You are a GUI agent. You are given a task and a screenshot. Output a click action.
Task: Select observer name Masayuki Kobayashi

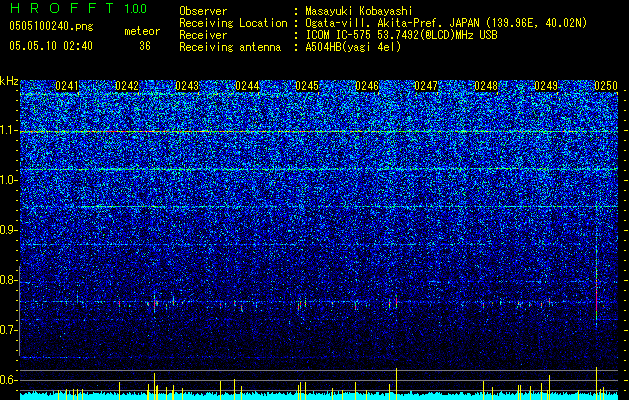tap(358, 11)
